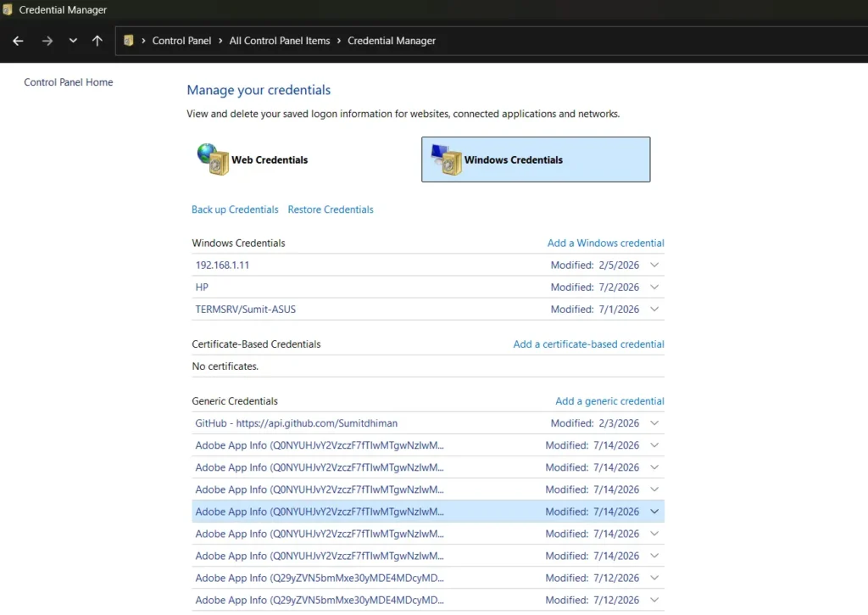Screen dimensions: 868x615
Task: Click the Forward navigation arrow
Action: (x=47, y=41)
